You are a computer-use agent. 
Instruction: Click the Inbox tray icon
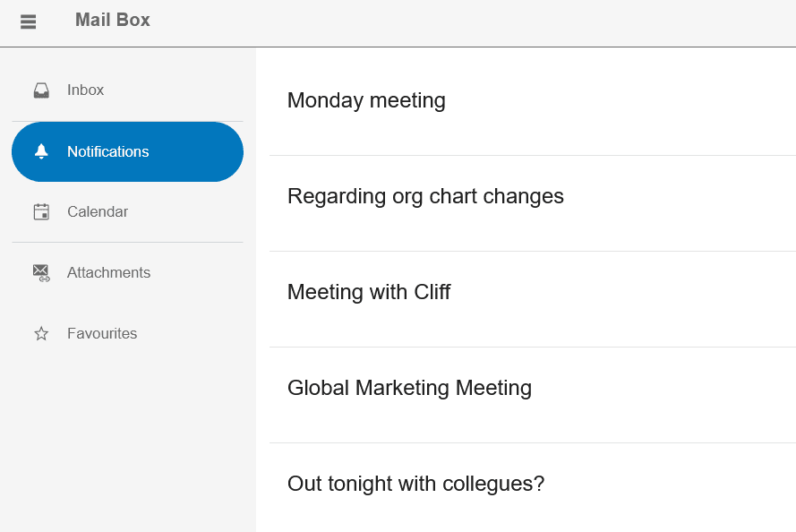41,90
